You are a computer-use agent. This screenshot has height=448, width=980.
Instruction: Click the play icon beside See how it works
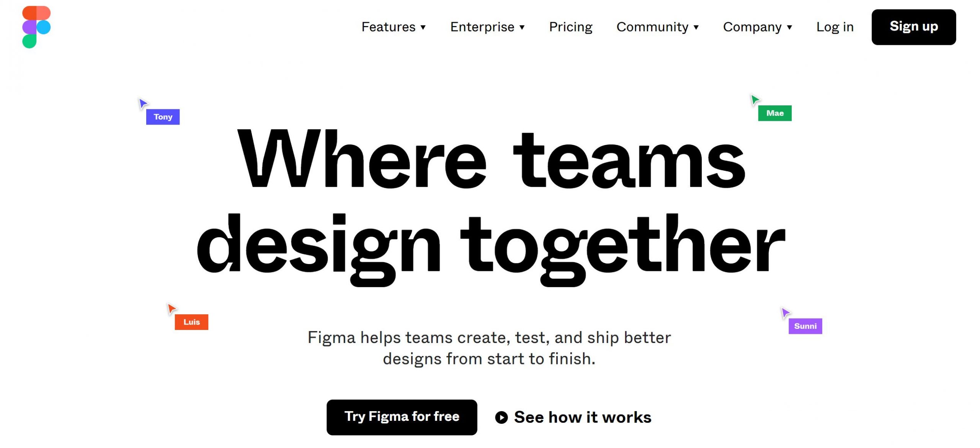click(x=501, y=417)
